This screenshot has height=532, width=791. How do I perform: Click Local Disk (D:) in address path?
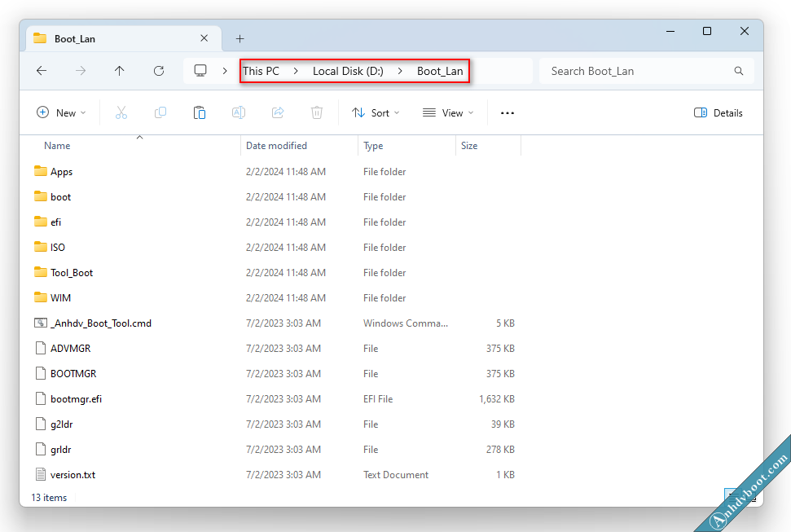click(348, 71)
